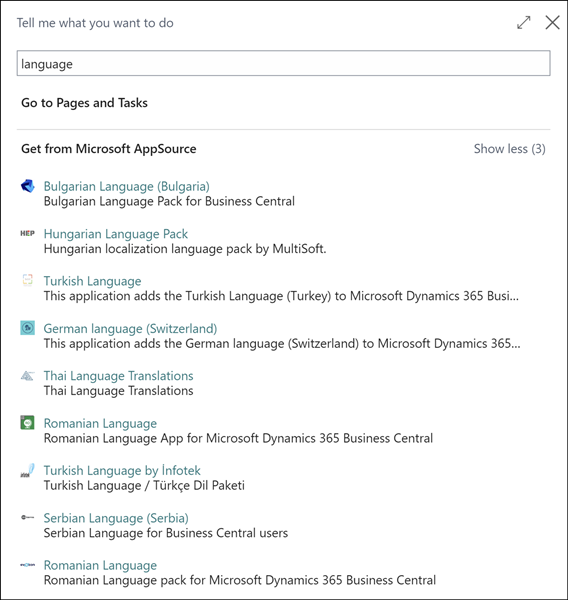This screenshot has width=568, height=600.
Task: Open Serbian Language (Serbia) link
Action: (x=116, y=518)
